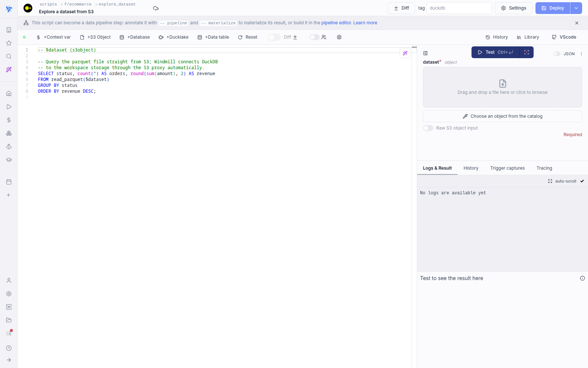Open VScode integration
The image size is (588, 368).
point(564,37)
